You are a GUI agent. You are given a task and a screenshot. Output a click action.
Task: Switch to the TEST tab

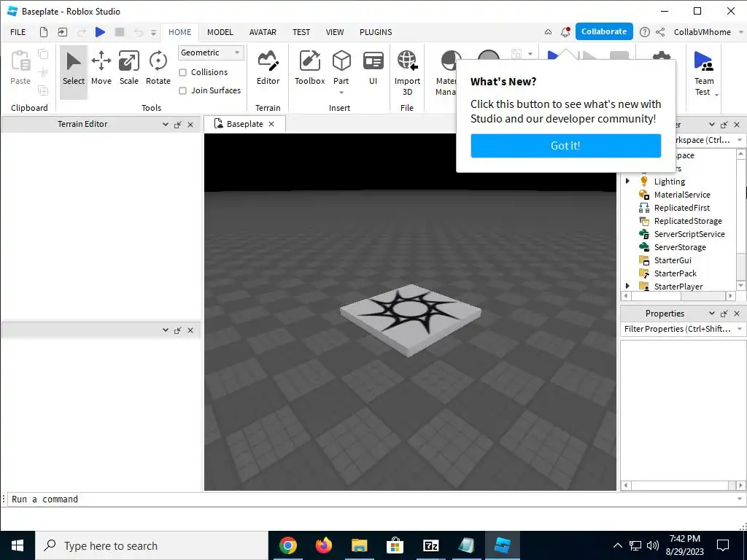(301, 32)
